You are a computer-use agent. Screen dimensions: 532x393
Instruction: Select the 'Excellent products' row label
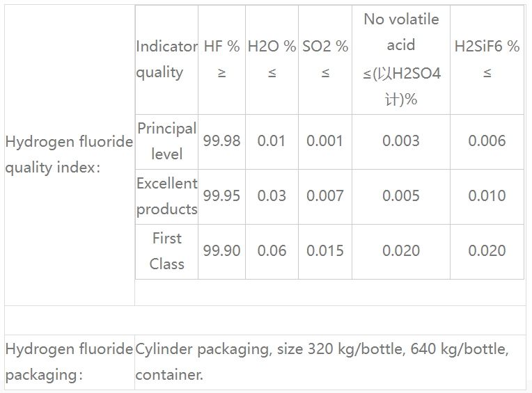(x=166, y=196)
